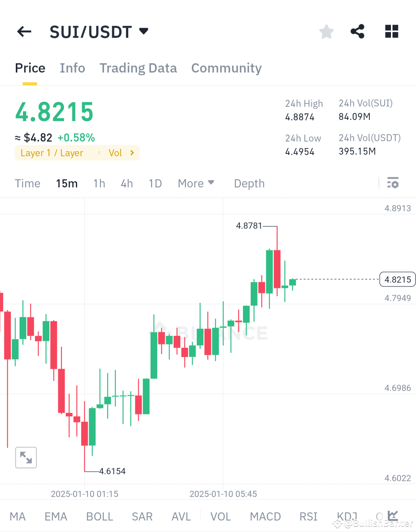Viewport: 416px width, 532px height.
Task: Enable the EMA indicator
Action: 55,516
